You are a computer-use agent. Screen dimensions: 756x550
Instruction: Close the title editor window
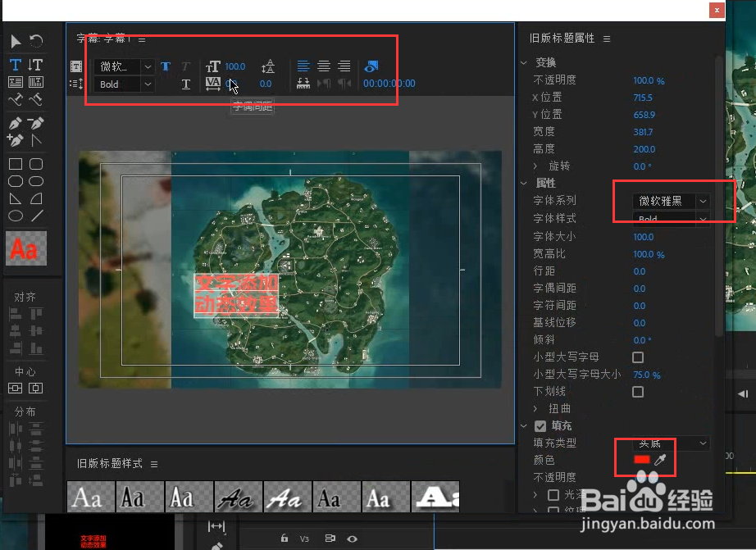click(717, 10)
